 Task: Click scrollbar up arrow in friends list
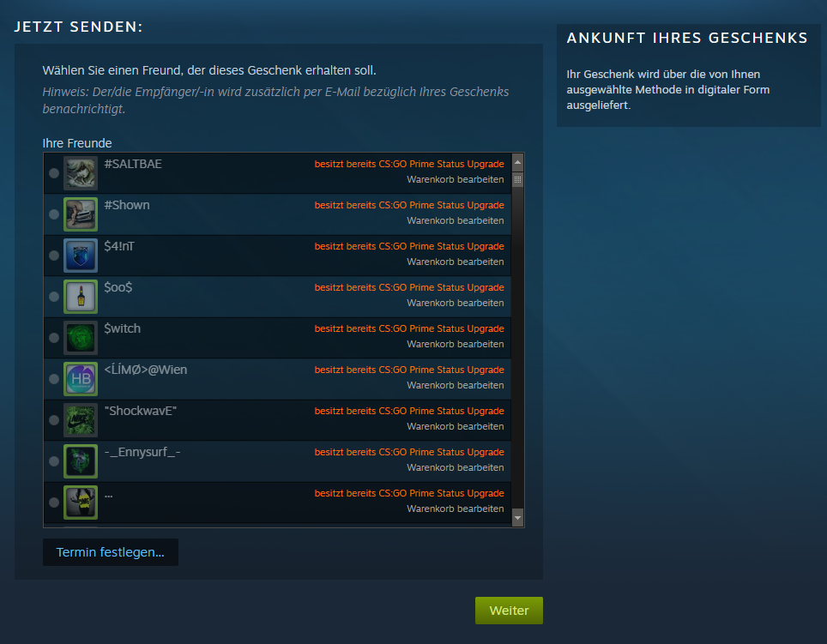click(517, 162)
